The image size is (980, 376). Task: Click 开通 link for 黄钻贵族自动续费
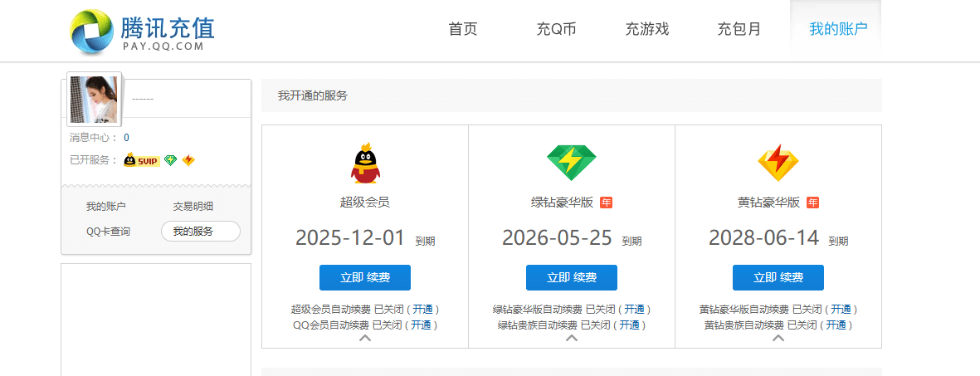pos(836,325)
